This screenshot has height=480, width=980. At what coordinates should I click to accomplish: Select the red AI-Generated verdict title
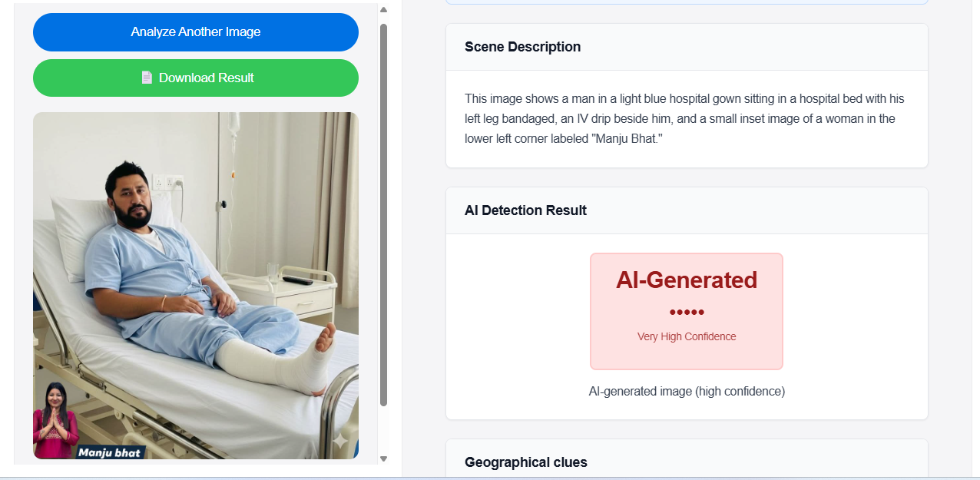coord(686,280)
